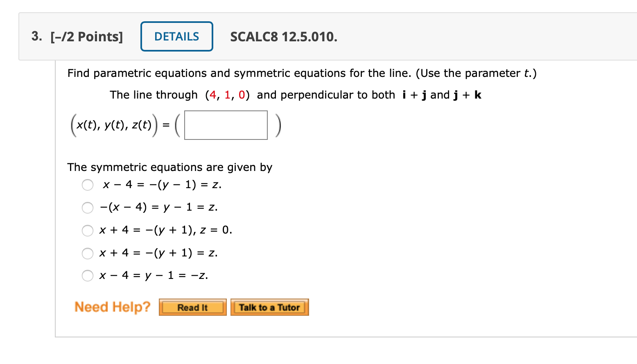Click the red point (4, 1, 0)
This screenshot has width=637, height=364.
[227, 95]
